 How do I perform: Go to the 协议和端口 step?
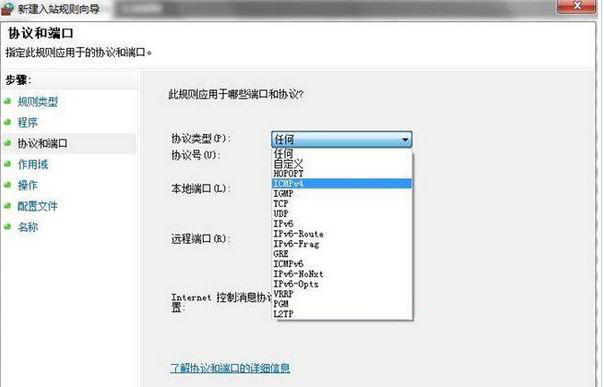43,144
